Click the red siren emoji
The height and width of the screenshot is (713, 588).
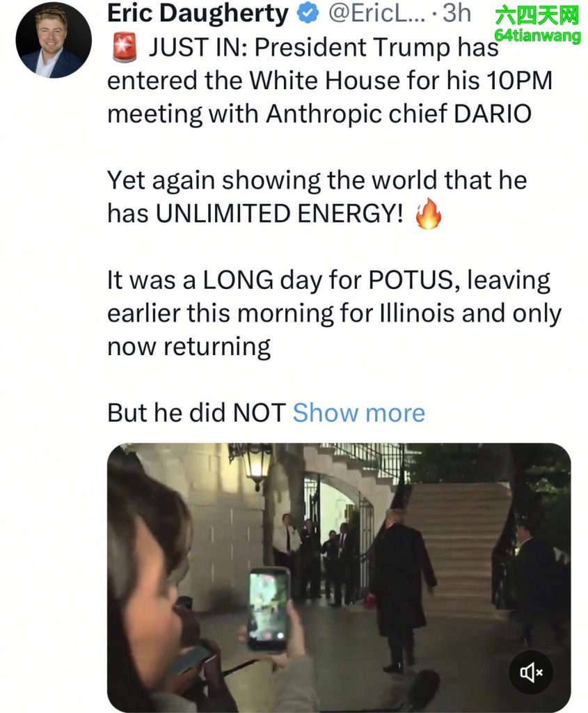pos(125,48)
